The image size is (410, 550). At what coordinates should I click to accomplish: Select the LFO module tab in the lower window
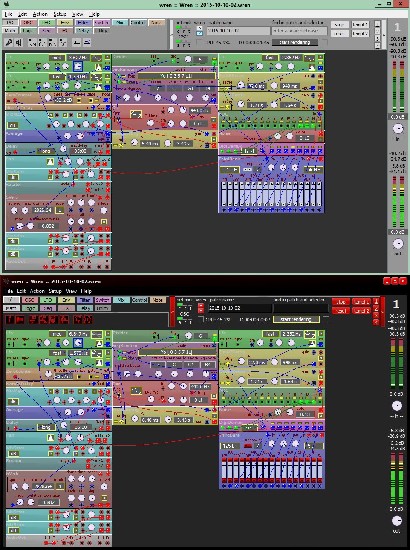pyautogui.click(x=48, y=300)
